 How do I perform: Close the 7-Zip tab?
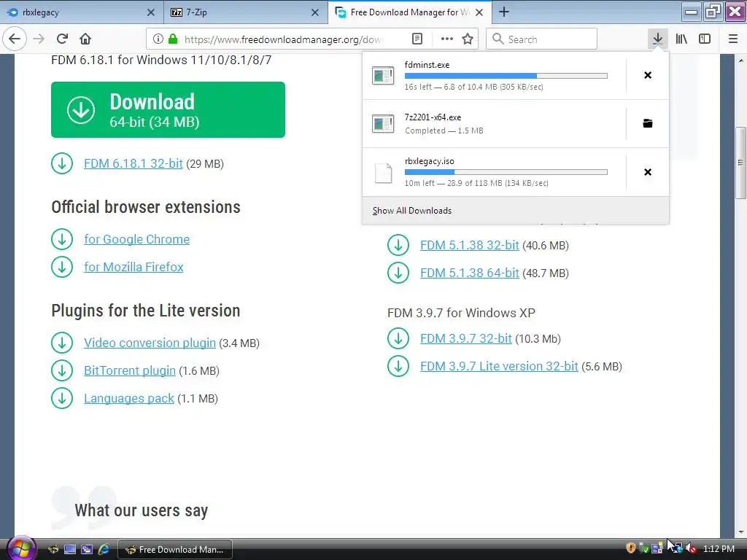(315, 12)
